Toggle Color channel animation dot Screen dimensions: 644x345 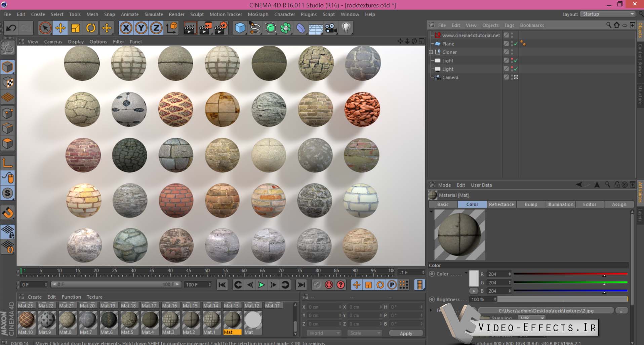pyautogui.click(x=432, y=274)
